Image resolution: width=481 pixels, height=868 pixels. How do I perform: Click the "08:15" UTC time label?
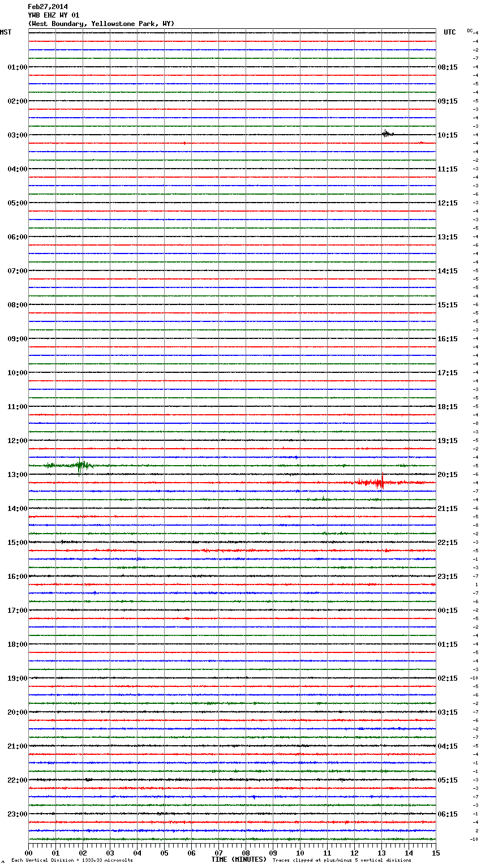(x=448, y=67)
